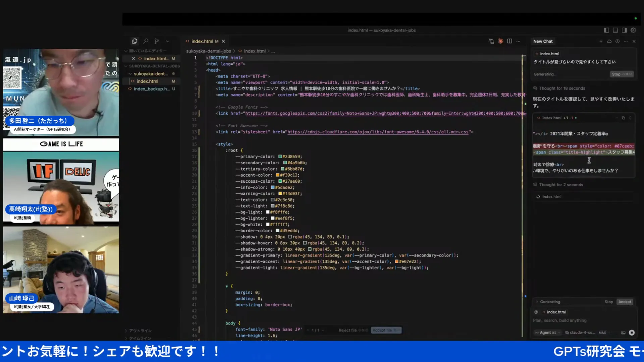The height and width of the screenshot is (362, 644).
Task: Open chat panel more options ellipsis
Action: (x=626, y=41)
